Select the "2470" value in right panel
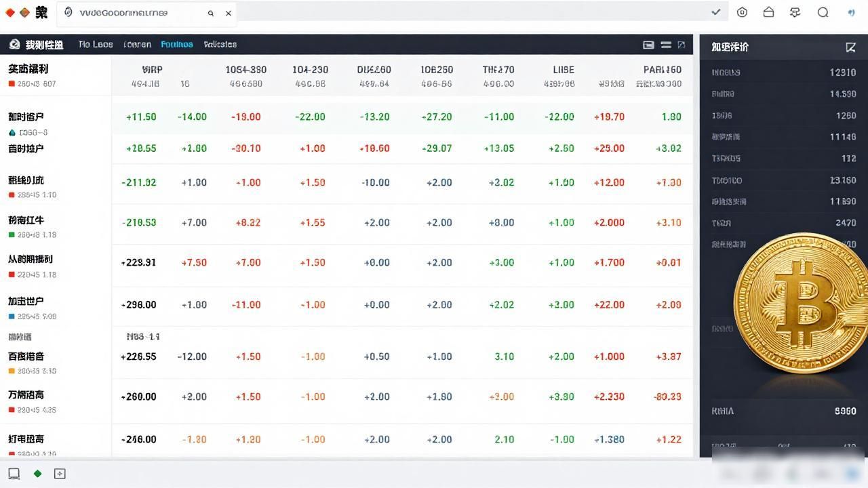This screenshot has width=868, height=488. (846, 223)
